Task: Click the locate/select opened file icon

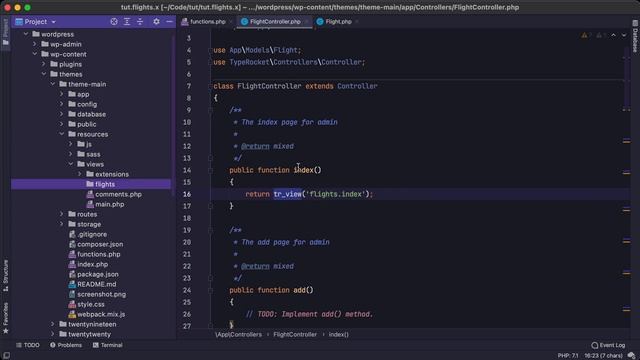Action: (x=114, y=22)
